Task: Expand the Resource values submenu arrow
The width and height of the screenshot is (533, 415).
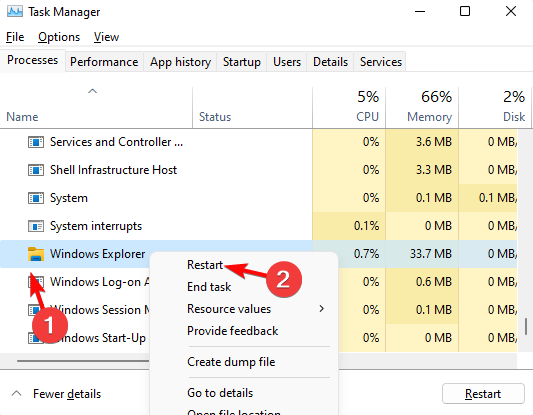Action: (321, 309)
